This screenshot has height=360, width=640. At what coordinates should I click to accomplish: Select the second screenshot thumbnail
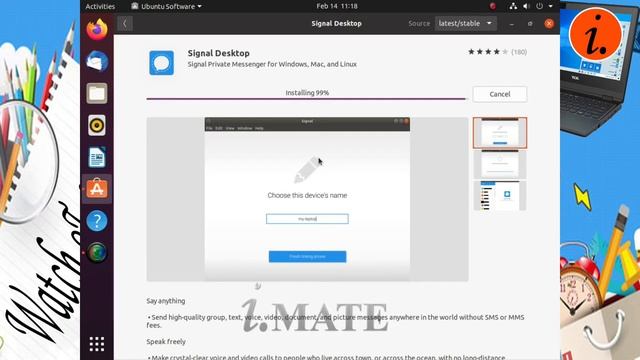click(500, 164)
